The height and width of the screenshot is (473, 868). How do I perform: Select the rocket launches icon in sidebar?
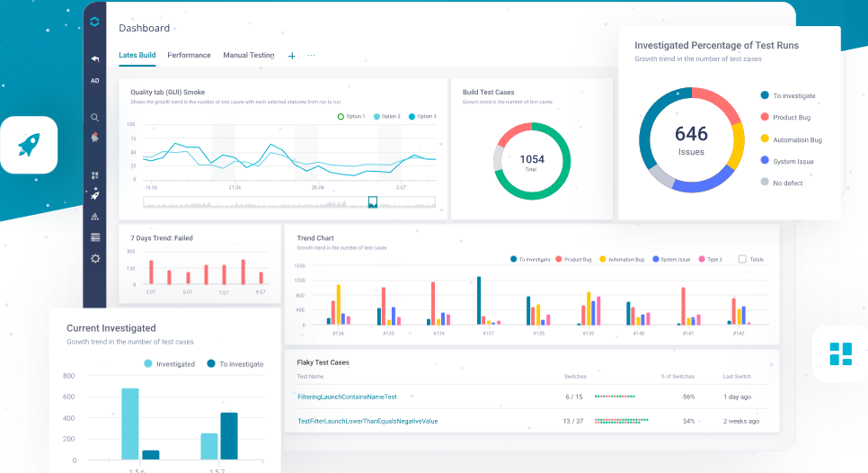coord(95,195)
